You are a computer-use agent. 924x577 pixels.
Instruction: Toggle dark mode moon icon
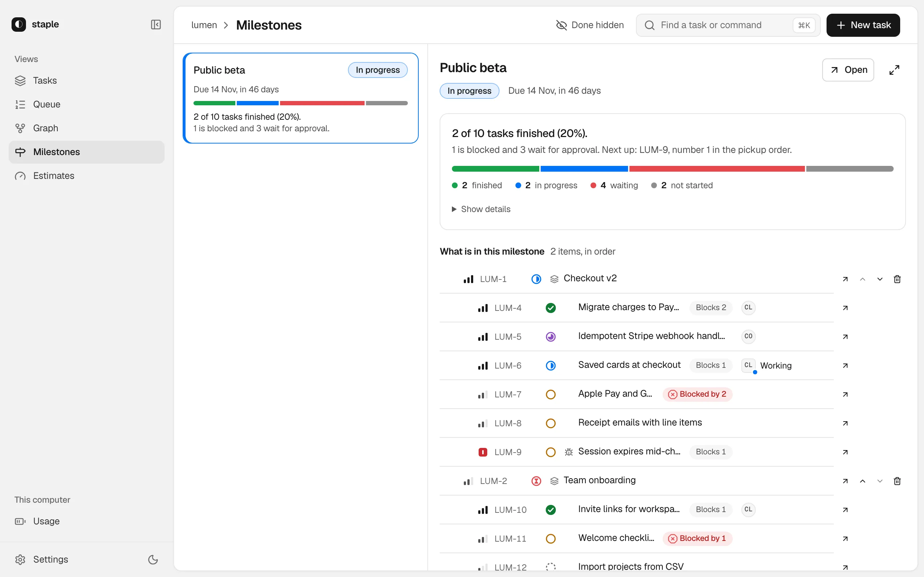pyautogui.click(x=153, y=559)
